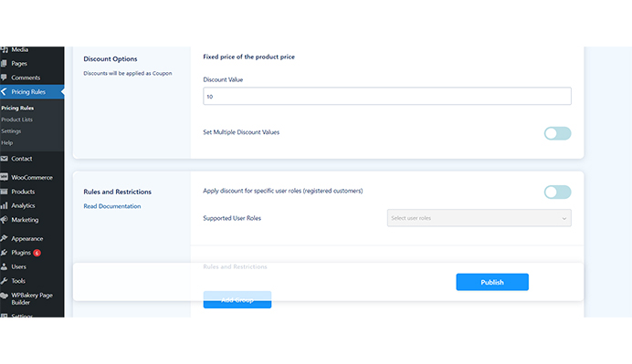Enable discount for specific user roles

click(557, 192)
